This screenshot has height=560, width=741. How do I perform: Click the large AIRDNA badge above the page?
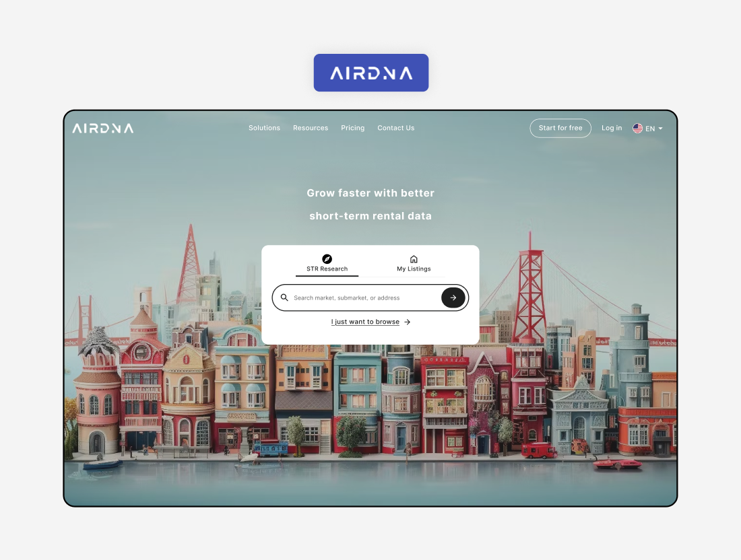coord(371,73)
